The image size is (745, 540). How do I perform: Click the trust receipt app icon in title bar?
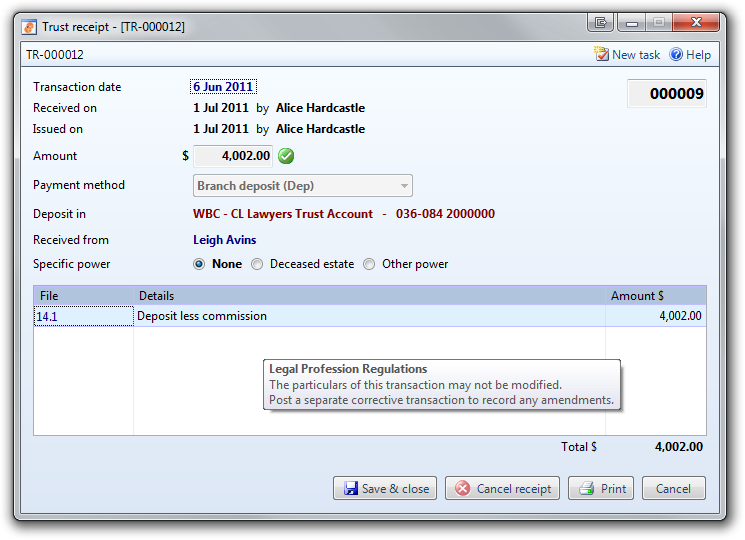(x=29, y=27)
